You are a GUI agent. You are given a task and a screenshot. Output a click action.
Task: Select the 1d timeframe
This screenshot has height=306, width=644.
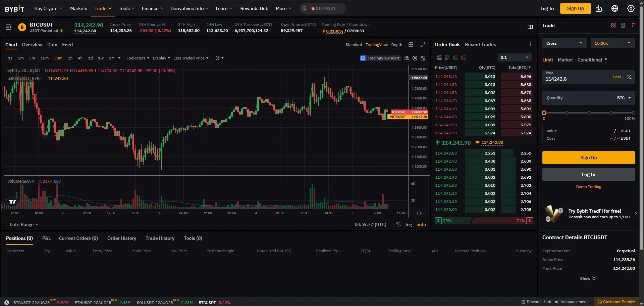[x=90, y=58]
